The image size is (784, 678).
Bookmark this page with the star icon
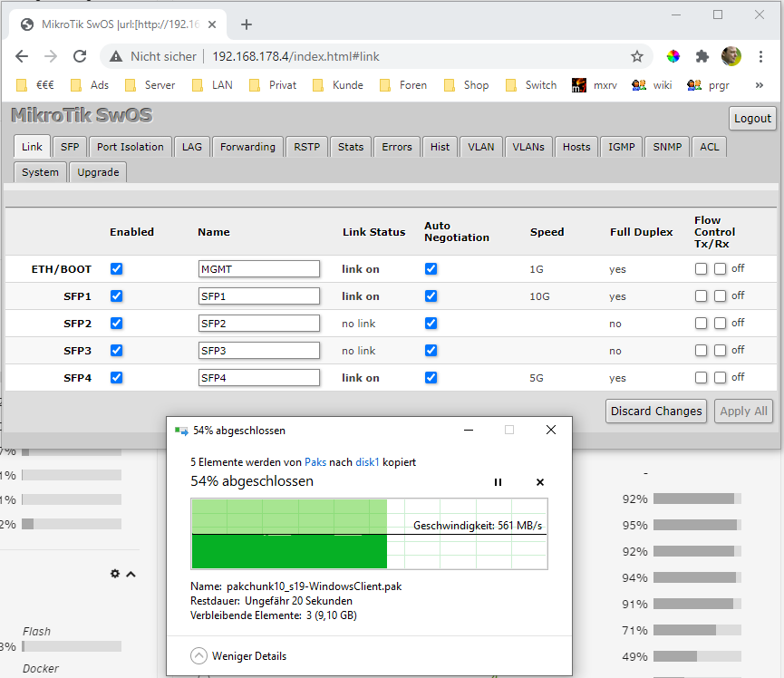pyautogui.click(x=636, y=56)
